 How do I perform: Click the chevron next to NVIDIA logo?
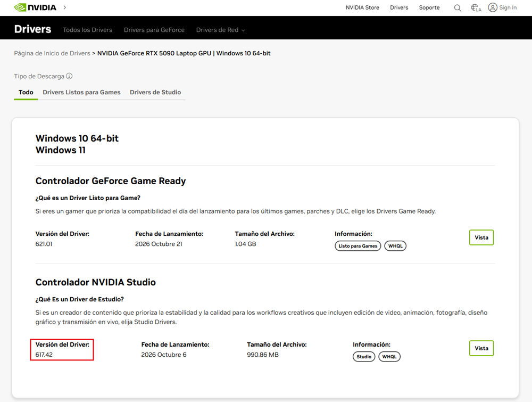64,7
